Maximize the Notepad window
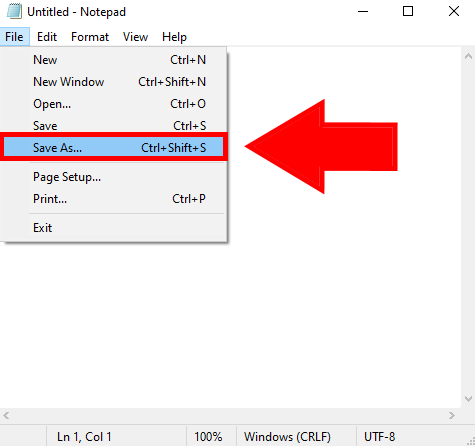The image size is (475, 446). 408,11
